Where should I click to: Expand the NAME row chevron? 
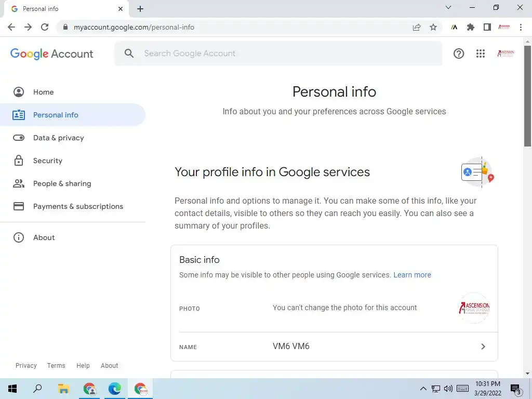coord(483,347)
